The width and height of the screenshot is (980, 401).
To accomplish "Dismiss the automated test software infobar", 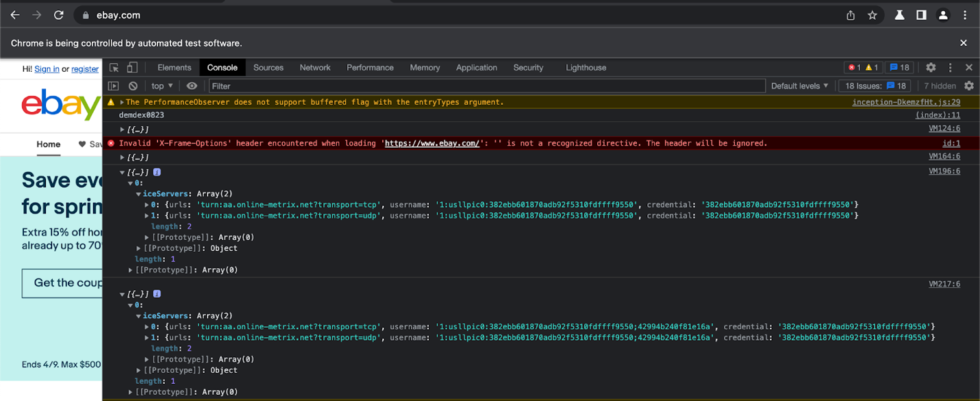I will click(964, 43).
